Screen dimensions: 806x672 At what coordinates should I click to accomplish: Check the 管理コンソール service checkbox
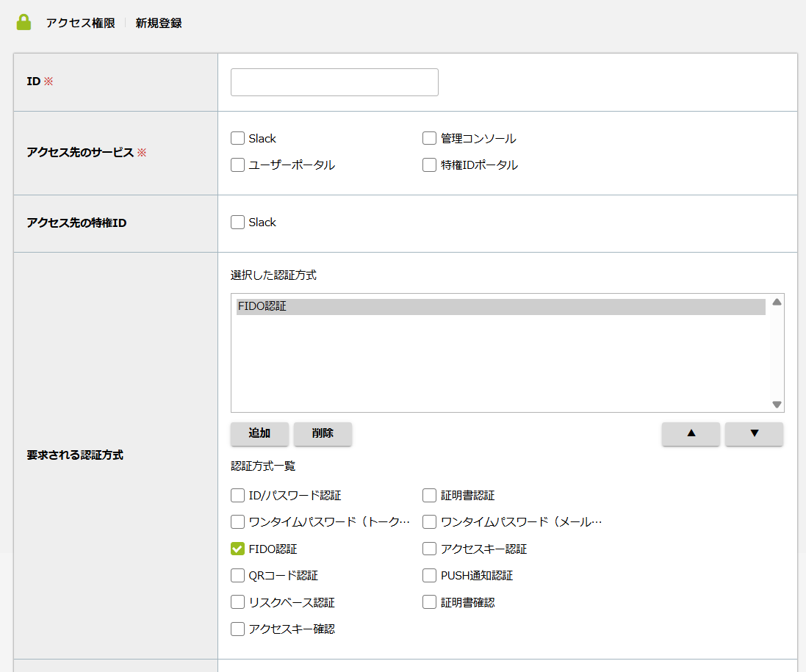point(429,138)
